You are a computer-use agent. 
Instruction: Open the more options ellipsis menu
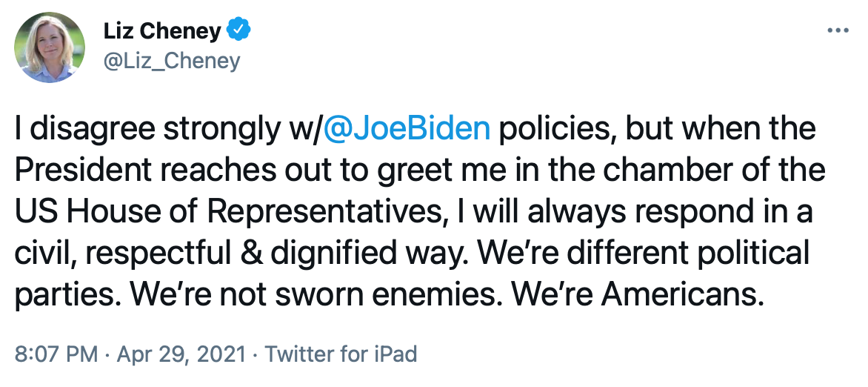pyautogui.click(x=837, y=31)
